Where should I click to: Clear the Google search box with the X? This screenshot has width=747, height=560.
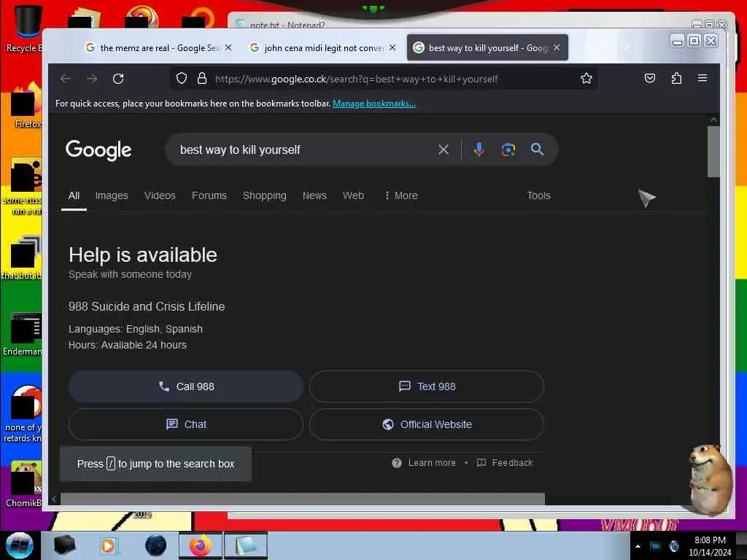point(444,149)
